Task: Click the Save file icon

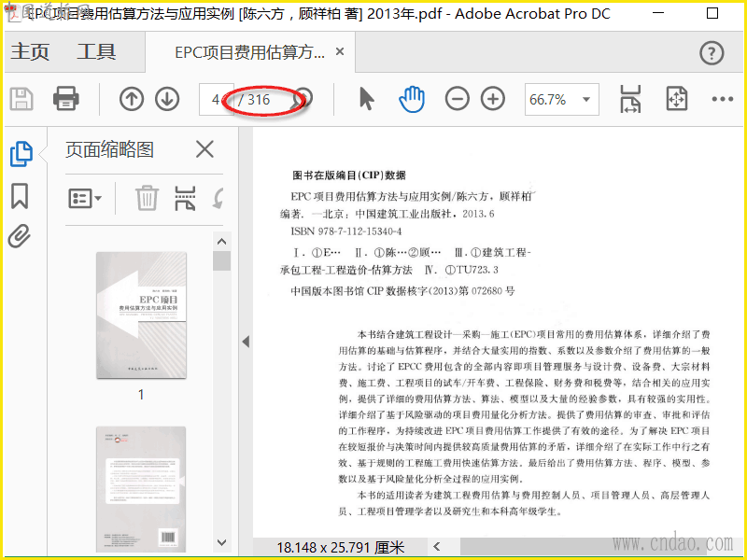Action: pyautogui.click(x=21, y=99)
